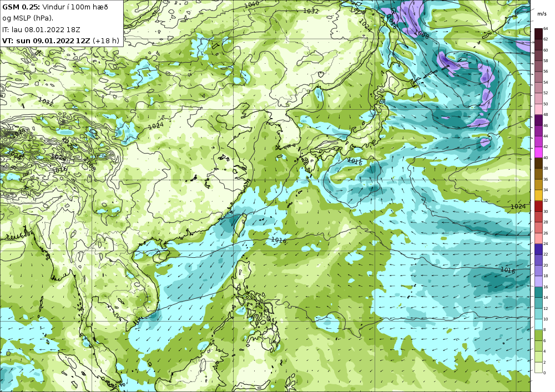Image resolution: width=555 pixels, height=392 pixels.
Task: Click the '(+18 h)' forecast offset text
Action: click(x=106, y=40)
